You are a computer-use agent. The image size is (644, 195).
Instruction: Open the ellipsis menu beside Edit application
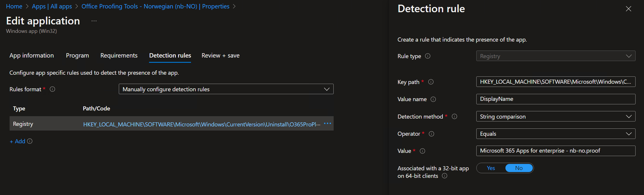[94, 21]
